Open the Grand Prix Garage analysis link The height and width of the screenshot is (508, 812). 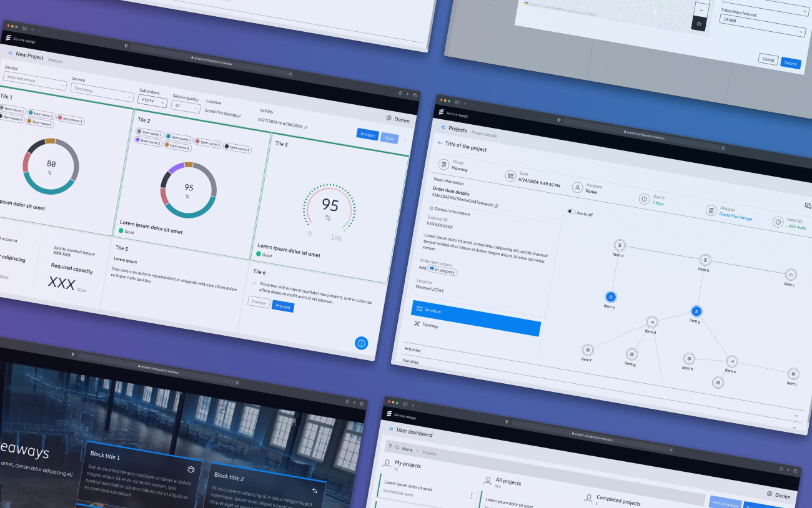pos(735,217)
